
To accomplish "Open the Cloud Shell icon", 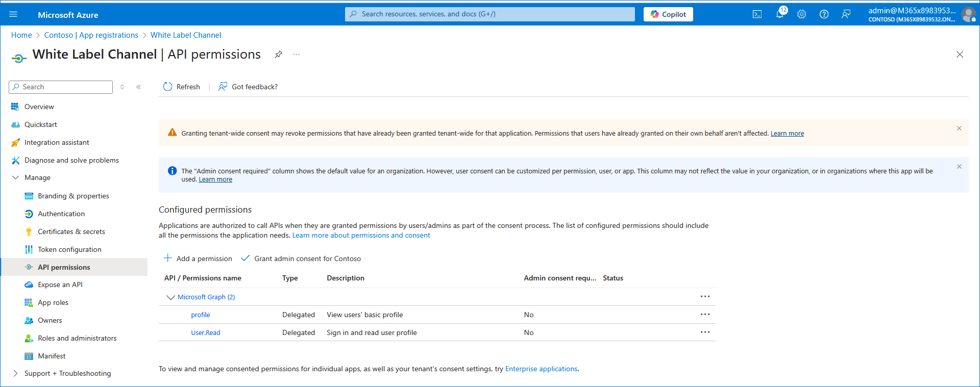I will pos(757,14).
